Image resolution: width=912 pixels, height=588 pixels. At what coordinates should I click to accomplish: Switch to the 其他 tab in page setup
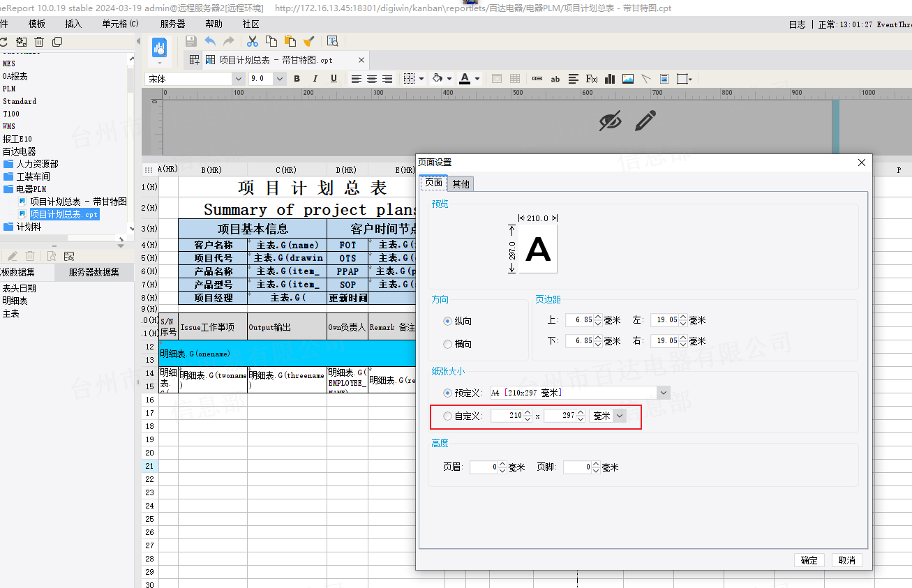pos(461,183)
